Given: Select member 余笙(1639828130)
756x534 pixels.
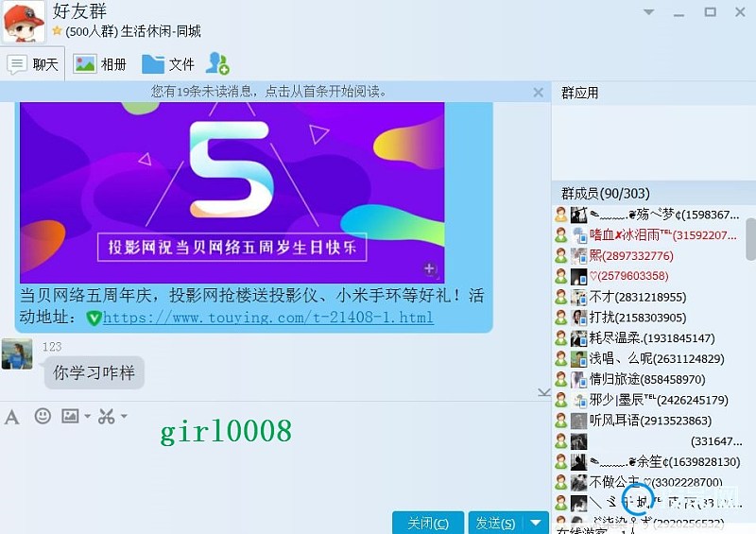Looking at the screenshot, I should [x=650, y=461].
